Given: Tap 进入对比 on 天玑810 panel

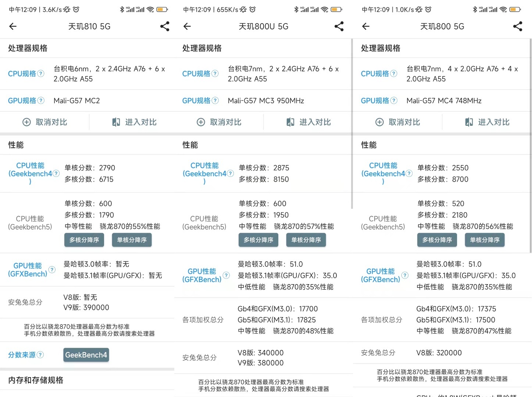Looking at the screenshot, I should (134, 122).
